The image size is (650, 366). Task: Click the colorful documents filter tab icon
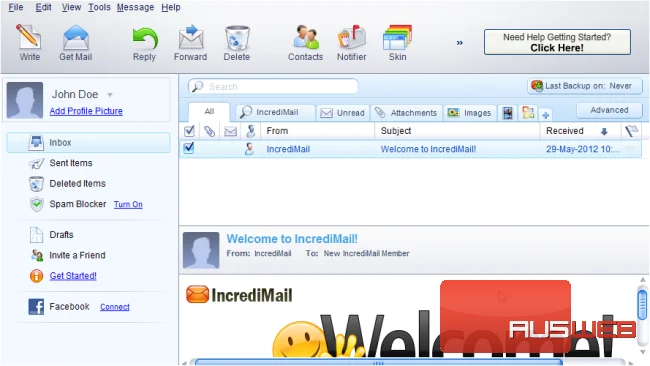click(528, 112)
